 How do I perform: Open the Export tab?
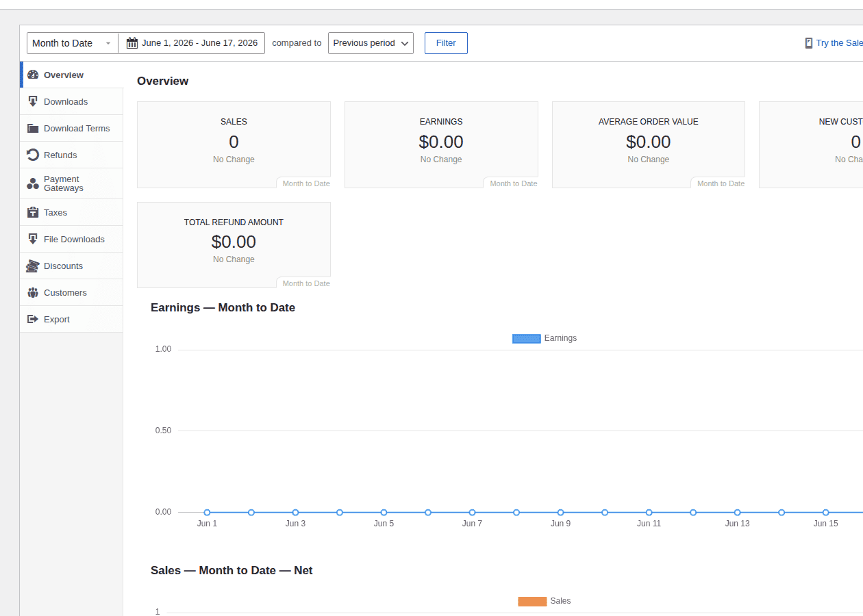pyautogui.click(x=72, y=319)
